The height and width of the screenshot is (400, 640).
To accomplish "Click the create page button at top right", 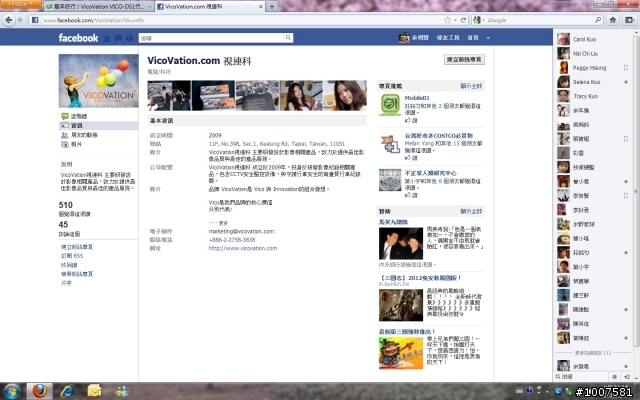I will [464, 60].
